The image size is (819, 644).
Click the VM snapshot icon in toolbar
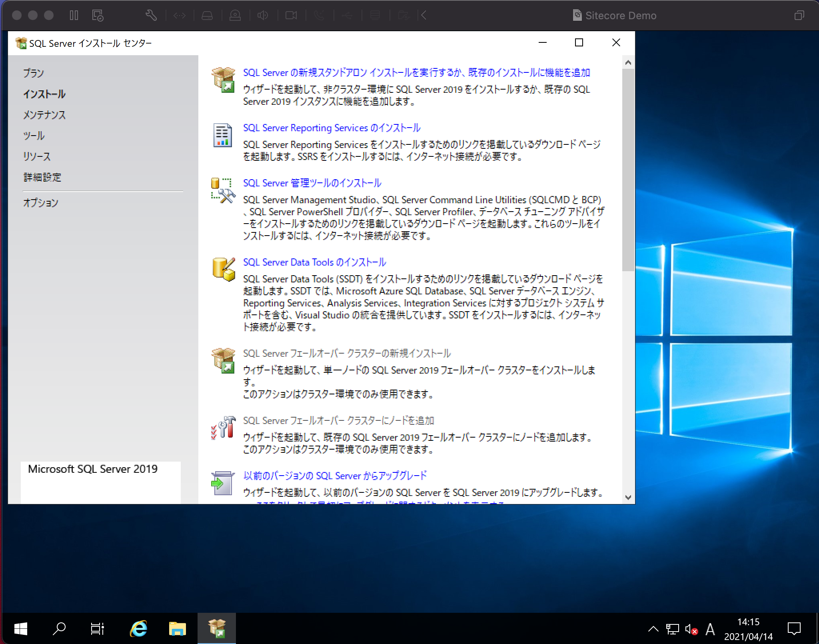tap(98, 16)
